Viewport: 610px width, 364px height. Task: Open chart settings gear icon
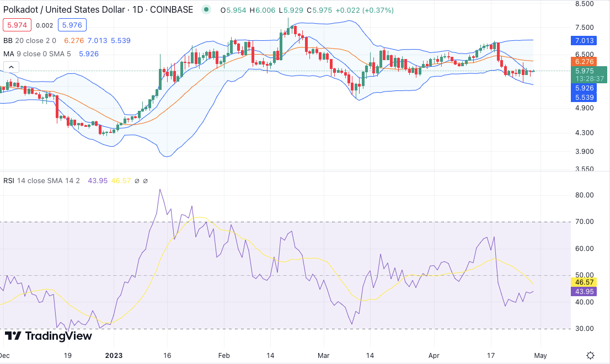pyautogui.click(x=590, y=355)
